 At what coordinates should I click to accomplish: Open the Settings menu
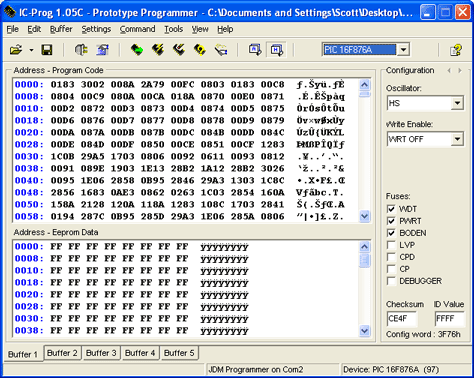[96, 29]
